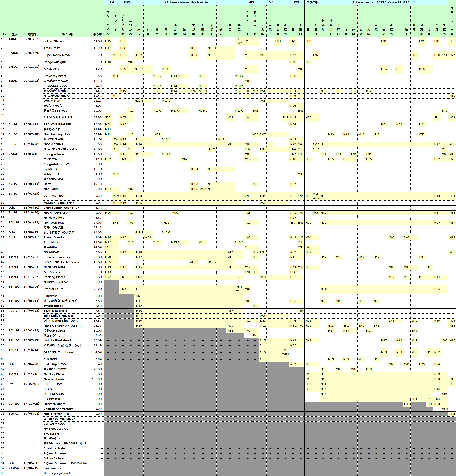Click the M47 setlist cell
Screen dimensions: 456x476
pyautogui.click(x=293, y=55)
